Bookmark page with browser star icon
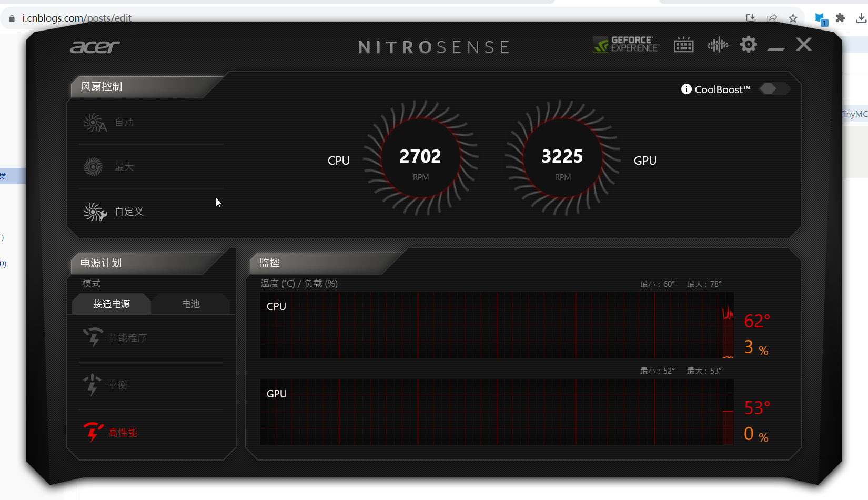Image resolution: width=868 pixels, height=500 pixels. [x=793, y=18]
